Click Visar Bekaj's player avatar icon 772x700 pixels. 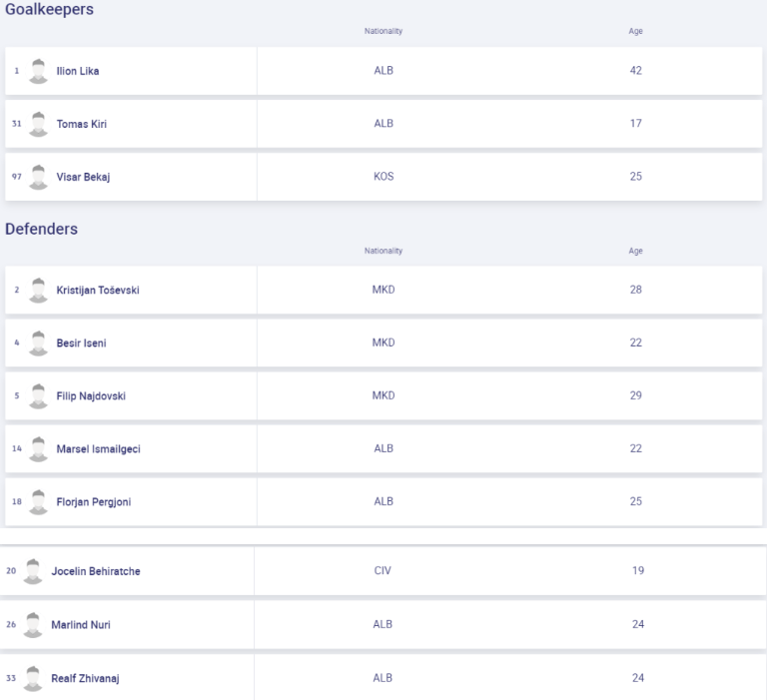[39, 177]
